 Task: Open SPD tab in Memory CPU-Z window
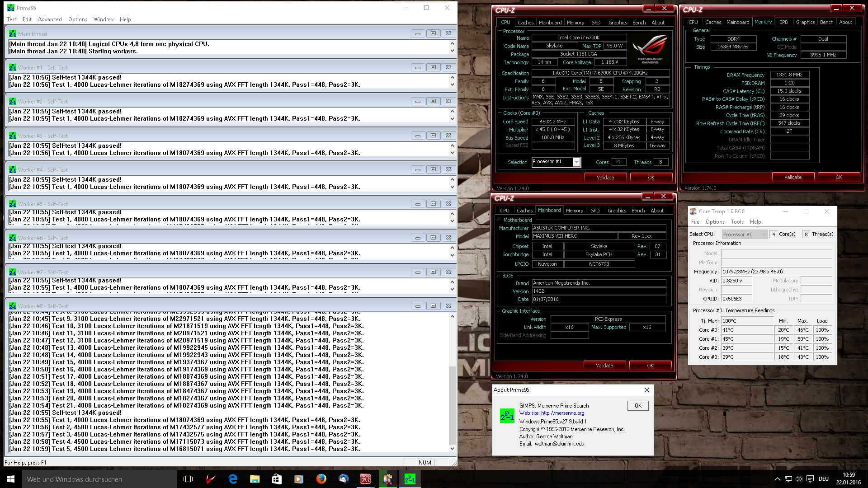tap(783, 22)
